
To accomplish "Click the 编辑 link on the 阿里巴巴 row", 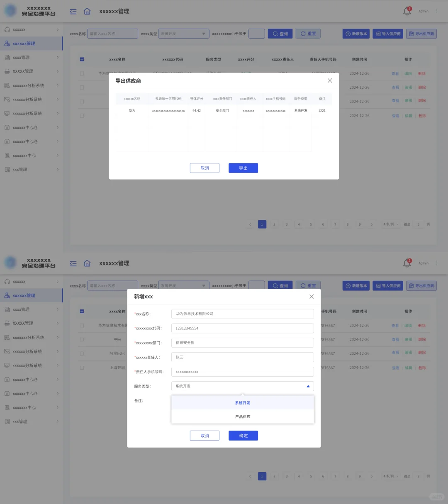I will (x=408, y=353).
